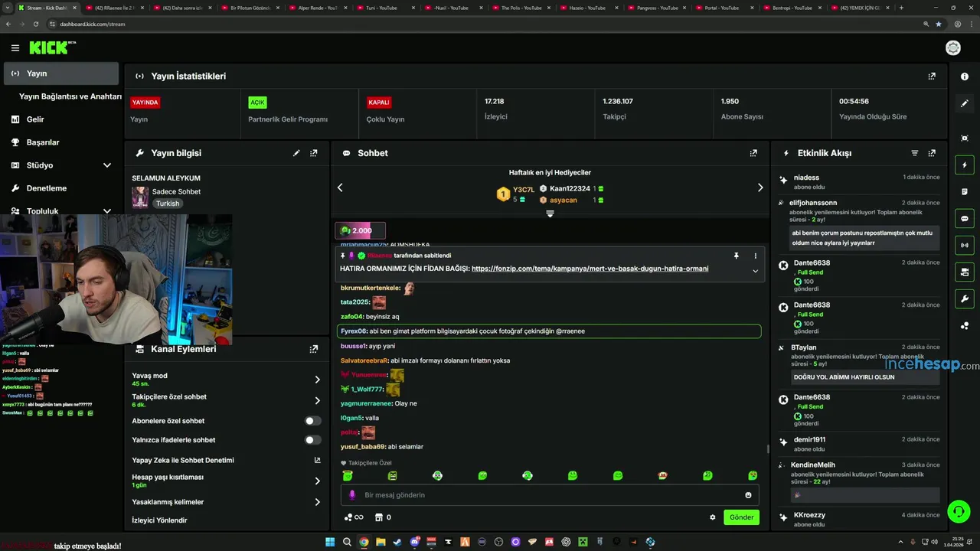980x551 pixels.
Task: Open Yavaş mod settings chevron
Action: [x=317, y=380]
